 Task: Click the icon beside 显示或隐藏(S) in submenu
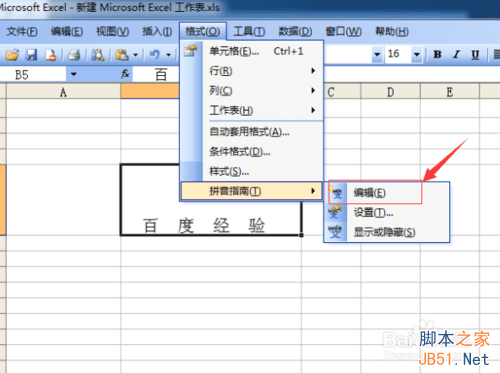(335, 232)
